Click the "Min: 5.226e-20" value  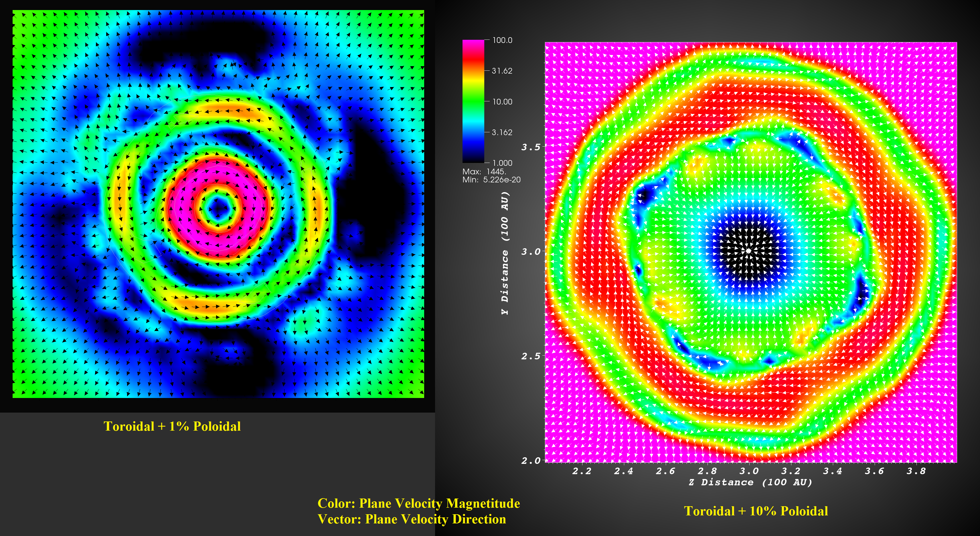click(x=491, y=180)
